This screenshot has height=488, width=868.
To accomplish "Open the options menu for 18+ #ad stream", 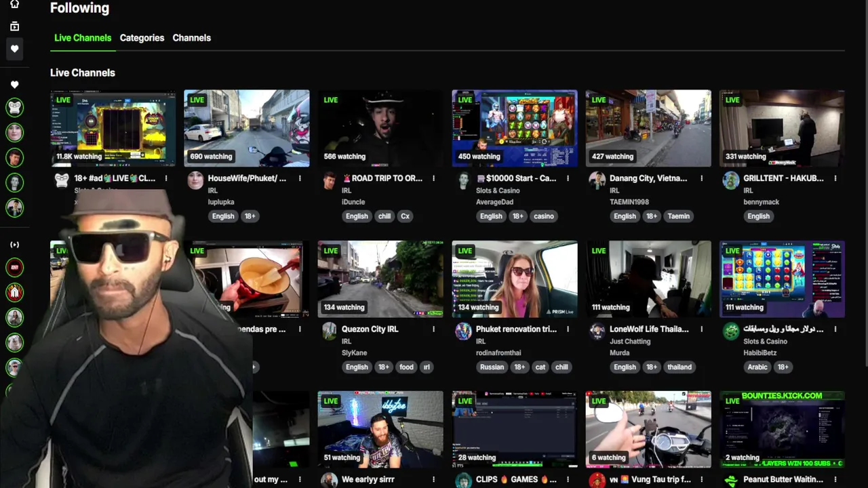I will click(x=165, y=178).
